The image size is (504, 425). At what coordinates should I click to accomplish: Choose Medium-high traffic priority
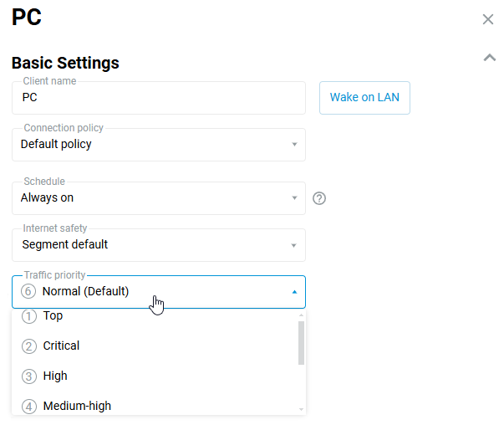[77, 406]
